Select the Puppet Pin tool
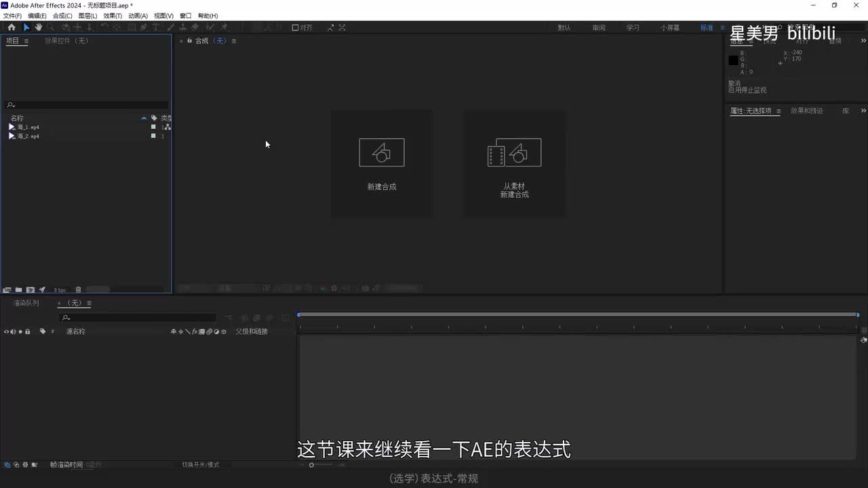The image size is (868, 488). point(224,27)
